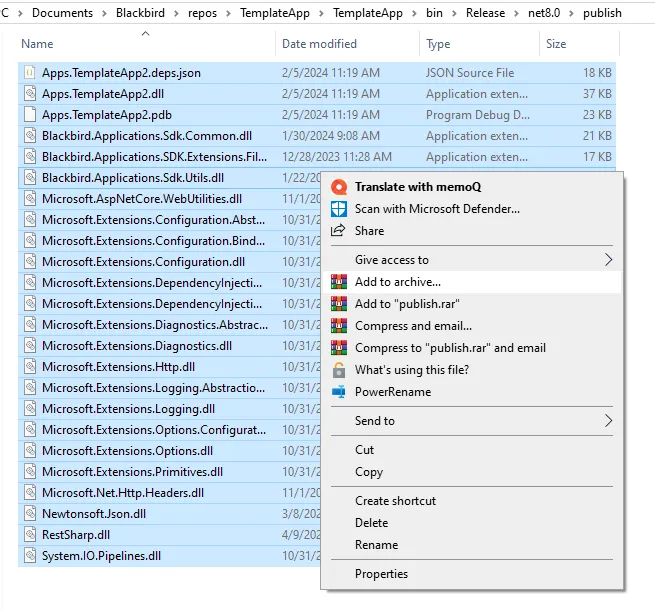Select Properties in the context menu
This screenshot has width=655, height=610.
(381, 574)
